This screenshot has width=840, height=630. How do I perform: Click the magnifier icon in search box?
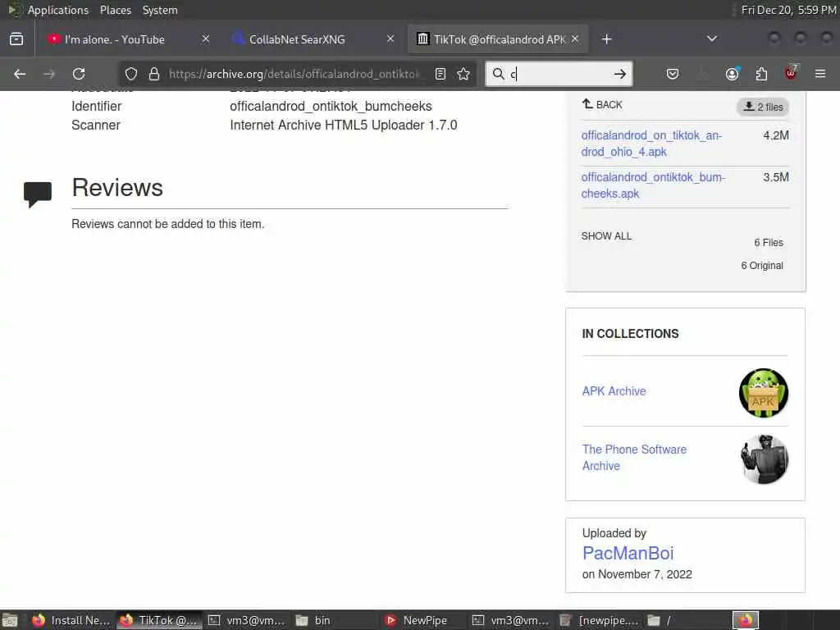[498, 74]
